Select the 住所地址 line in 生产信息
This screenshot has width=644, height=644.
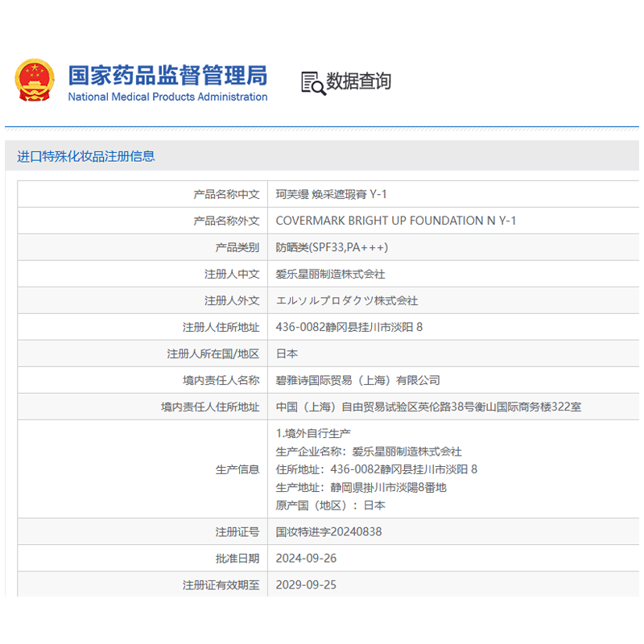376,469
